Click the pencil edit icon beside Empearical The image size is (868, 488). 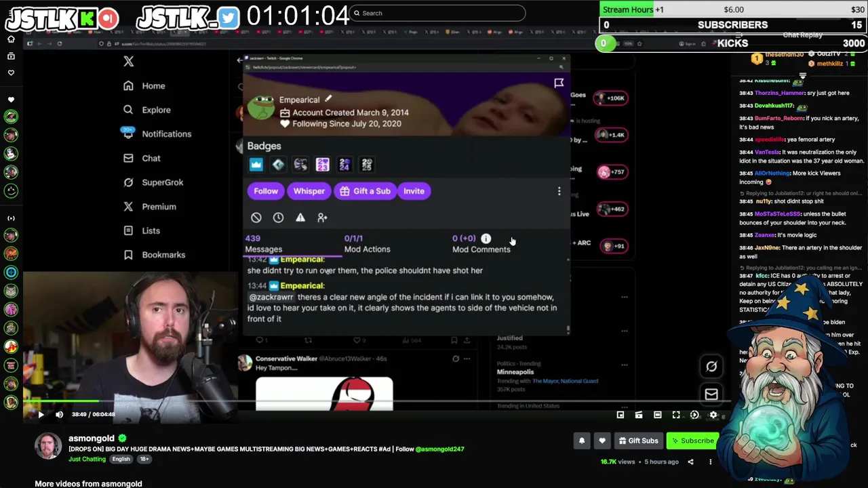tap(328, 99)
